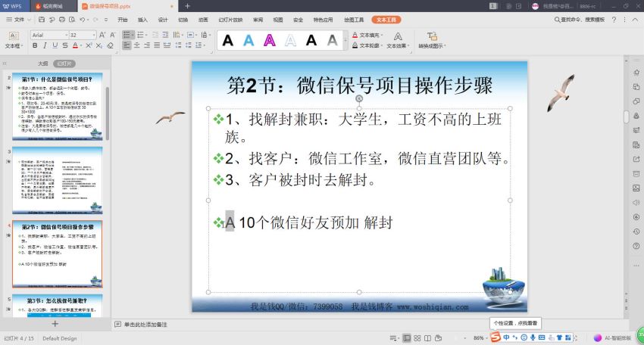Open the font size 32 dropdown
The image size is (644, 345).
[94, 36]
